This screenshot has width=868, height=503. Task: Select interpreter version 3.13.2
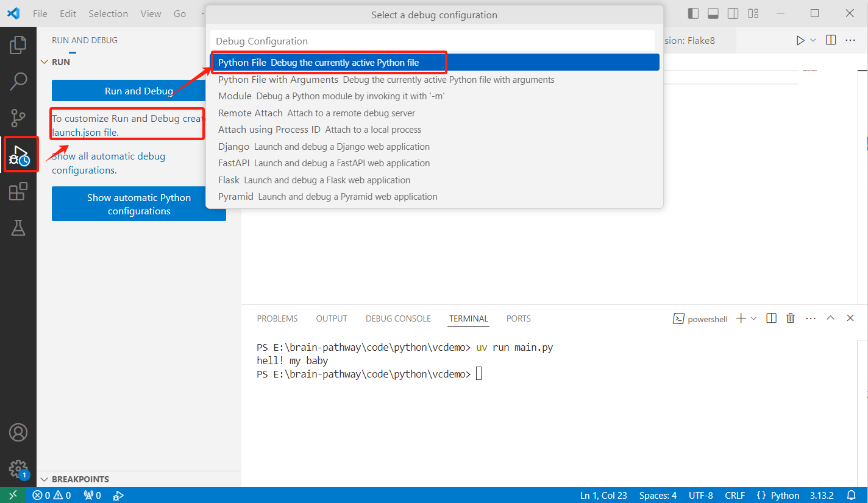tap(822, 495)
